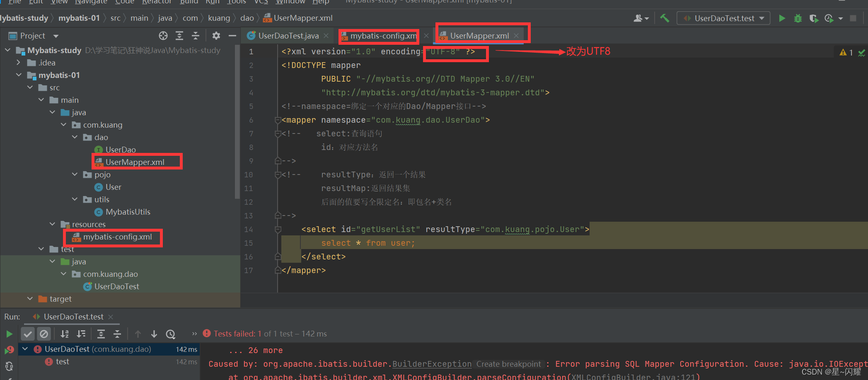Click Create breakpoint link in console
The height and width of the screenshot is (380, 868).
[x=509, y=364]
